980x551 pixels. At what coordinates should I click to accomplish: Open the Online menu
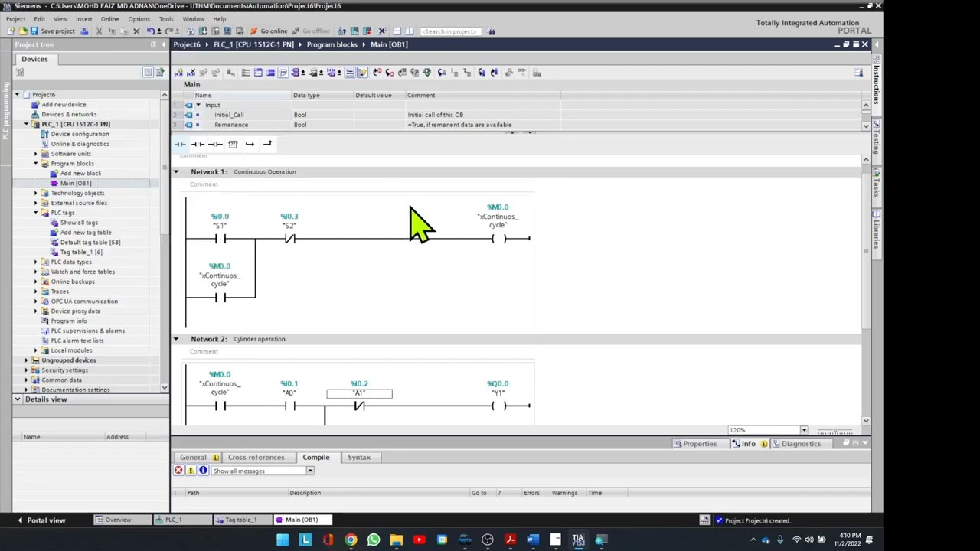pos(109,19)
